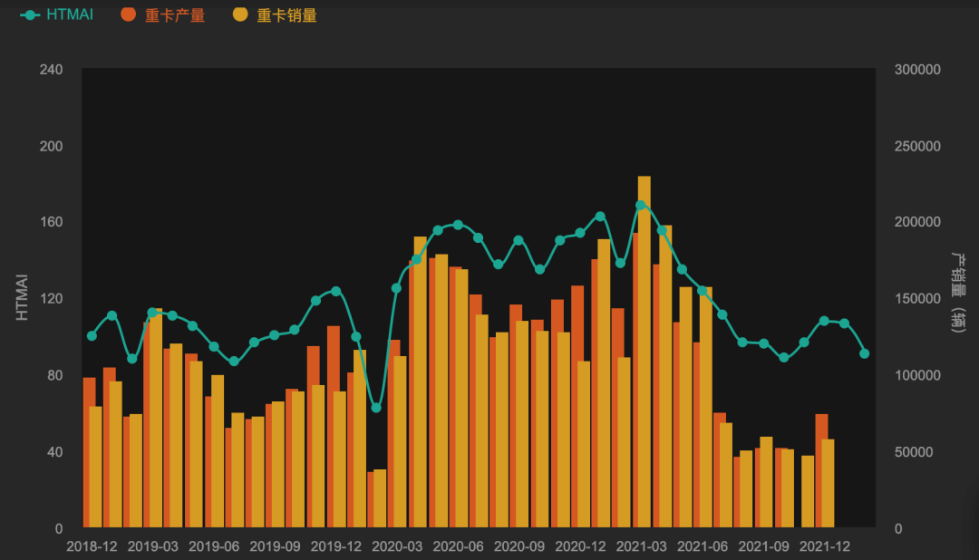Click the left axis value 80
The image size is (979, 560).
(55, 375)
